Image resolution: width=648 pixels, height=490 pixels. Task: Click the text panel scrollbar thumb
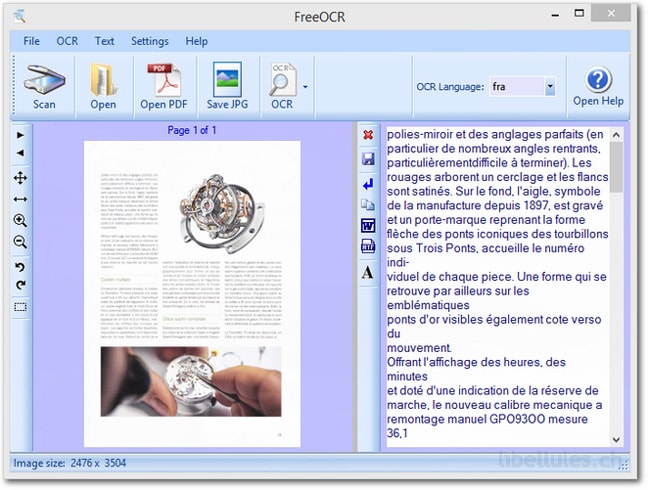616,167
